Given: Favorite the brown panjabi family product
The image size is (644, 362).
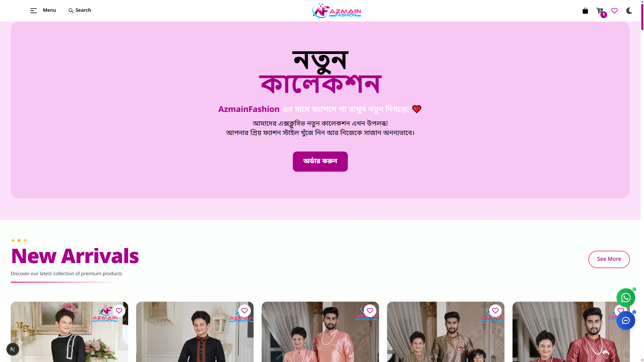Looking at the screenshot, I should [x=495, y=311].
